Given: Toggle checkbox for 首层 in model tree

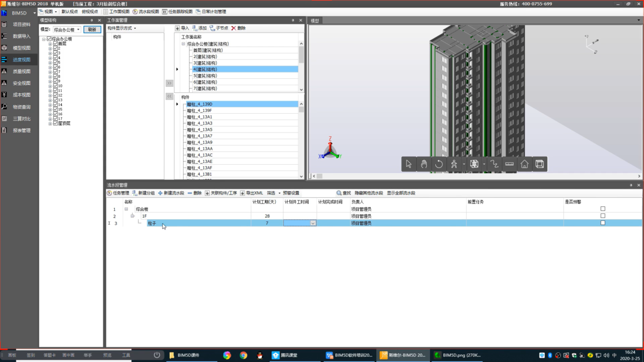Looking at the screenshot, I should [55, 44].
